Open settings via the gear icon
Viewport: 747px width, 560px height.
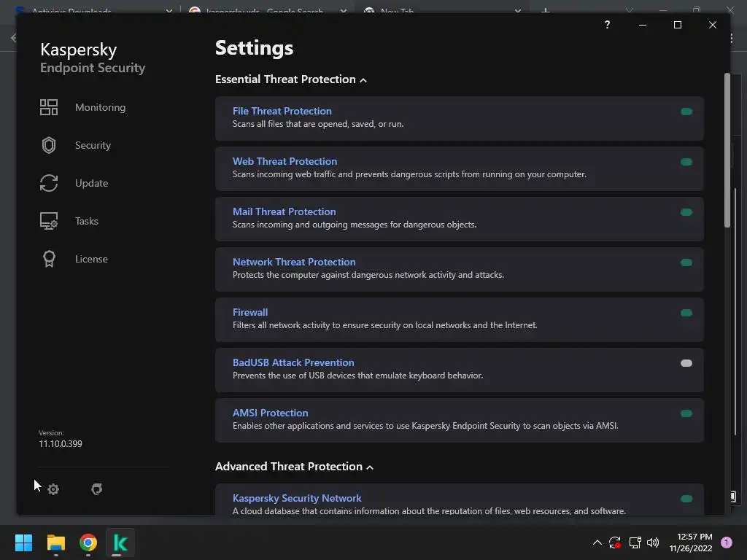53,489
